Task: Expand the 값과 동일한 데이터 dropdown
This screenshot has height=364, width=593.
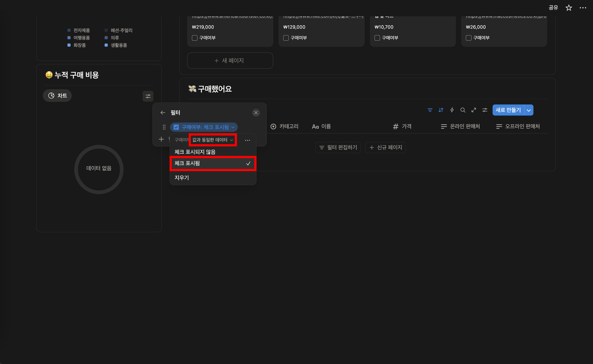Action: point(213,140)
